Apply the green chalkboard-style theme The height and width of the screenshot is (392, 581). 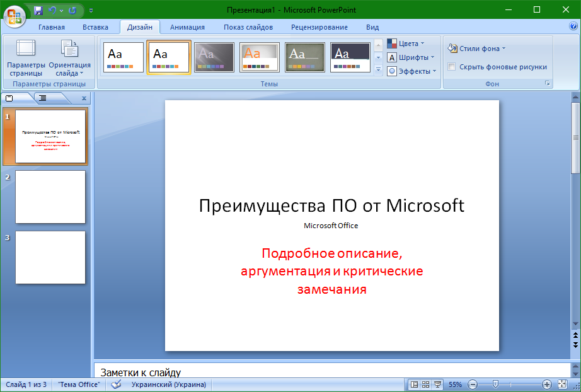pyautogui.click(x=305, y=57)
